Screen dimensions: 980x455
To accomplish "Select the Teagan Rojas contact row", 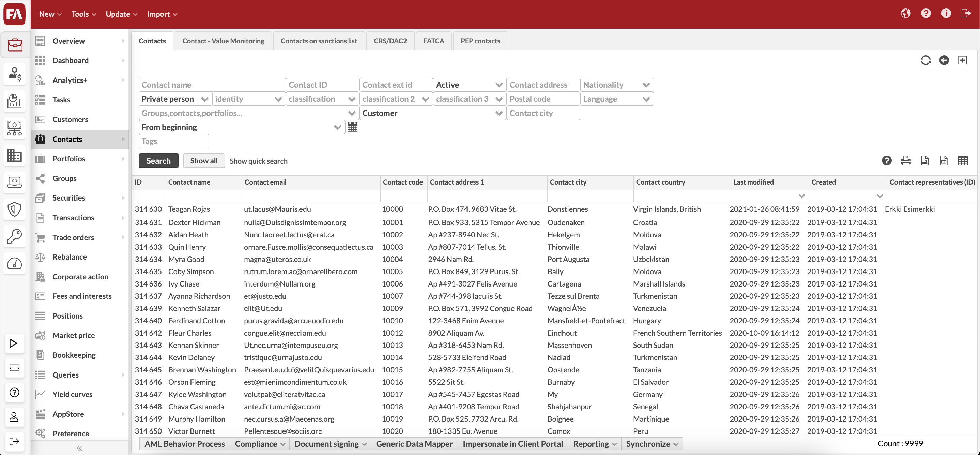I will (x=555, y=209).
